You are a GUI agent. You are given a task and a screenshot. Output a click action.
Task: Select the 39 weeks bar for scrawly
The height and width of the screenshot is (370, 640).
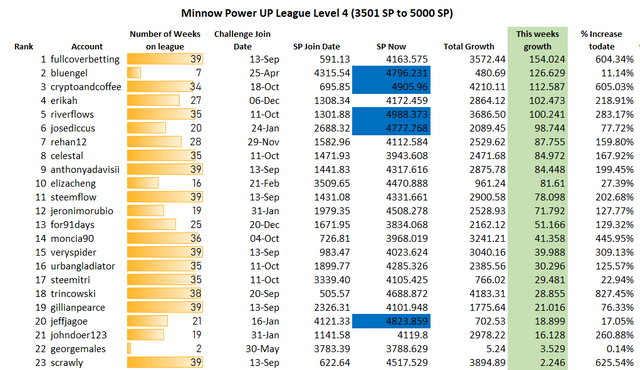[x=165, y=362]
